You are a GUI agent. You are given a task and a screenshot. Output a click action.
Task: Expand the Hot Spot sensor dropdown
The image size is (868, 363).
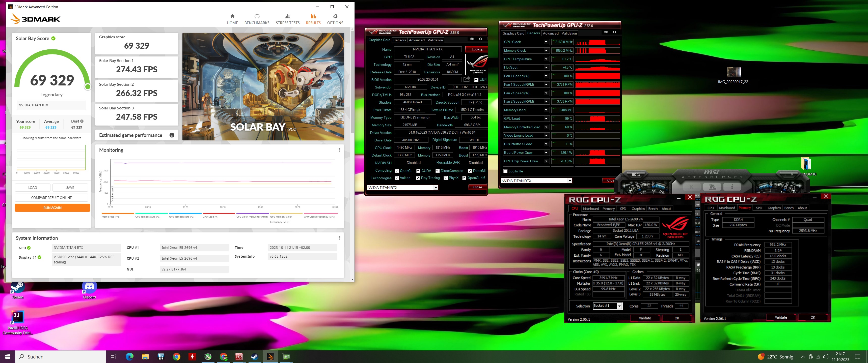(546, 67)
